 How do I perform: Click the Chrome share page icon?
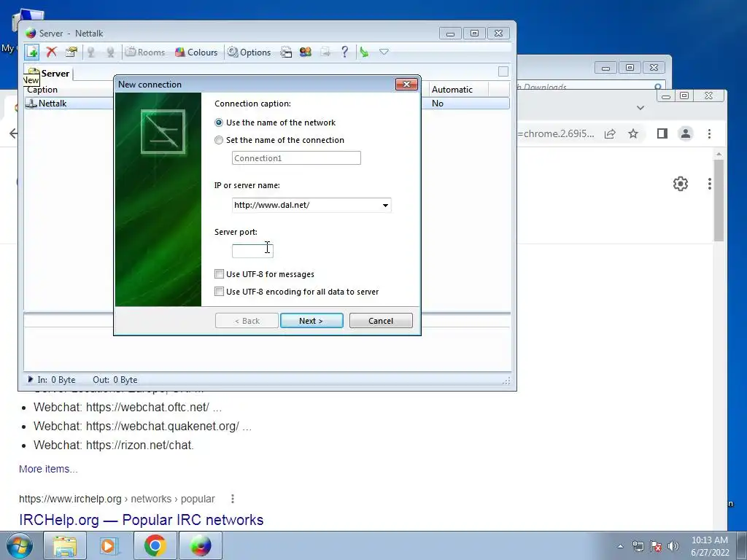[610, 134]
